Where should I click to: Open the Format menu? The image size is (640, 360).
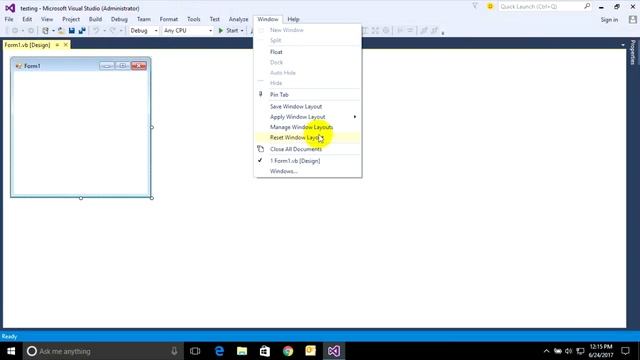169,19
